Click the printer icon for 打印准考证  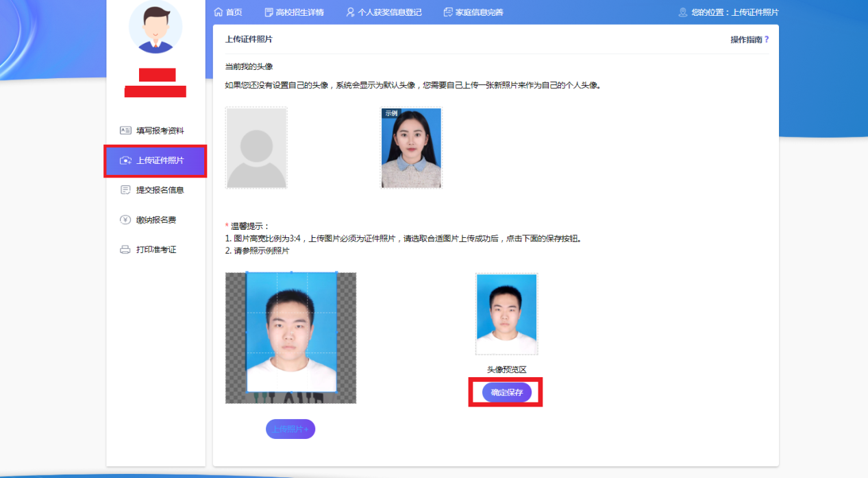pyautogui.click(x=125, y=250)
